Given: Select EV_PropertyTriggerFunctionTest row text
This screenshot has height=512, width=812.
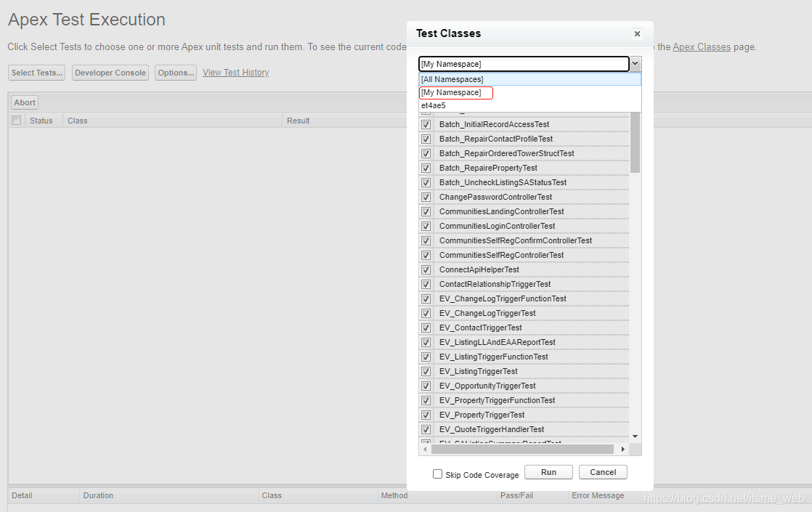Looking at the screenshot, I should point(497,400).
